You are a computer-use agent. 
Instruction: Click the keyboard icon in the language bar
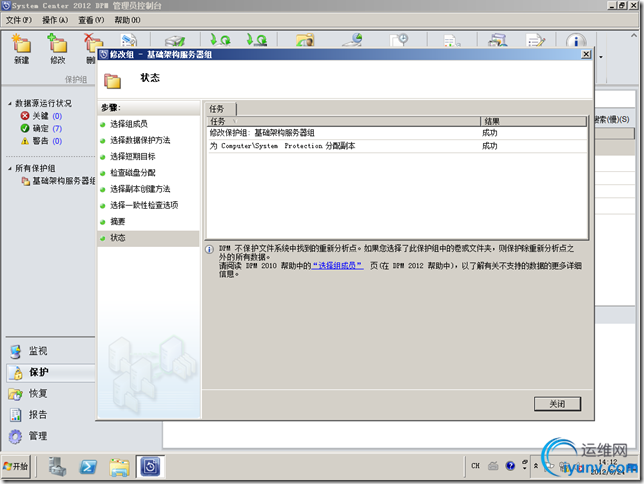[x=493, y=466]
